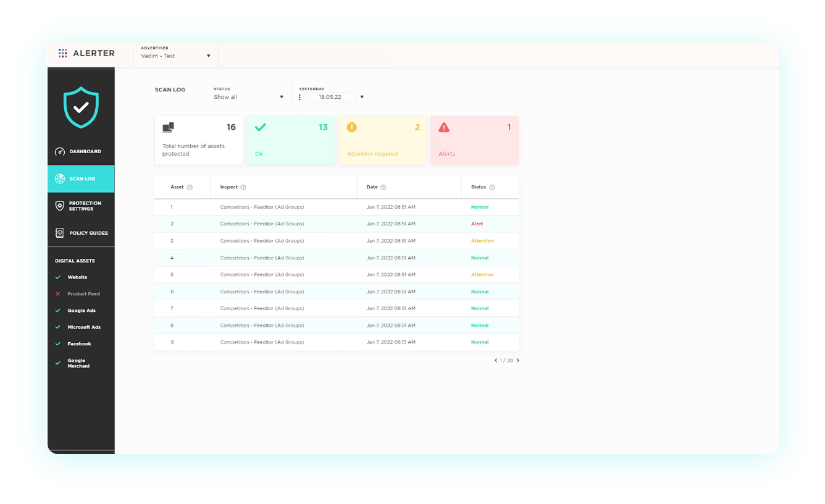Click the help icon next to Asset column
Viewport: 825px width, 504px height.
190,187
